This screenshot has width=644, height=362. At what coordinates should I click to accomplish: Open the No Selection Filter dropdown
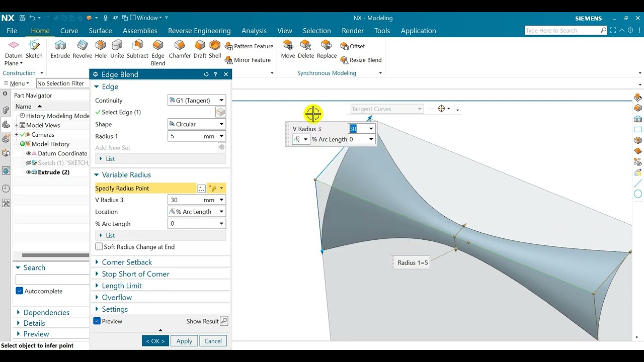click(62, 83)
